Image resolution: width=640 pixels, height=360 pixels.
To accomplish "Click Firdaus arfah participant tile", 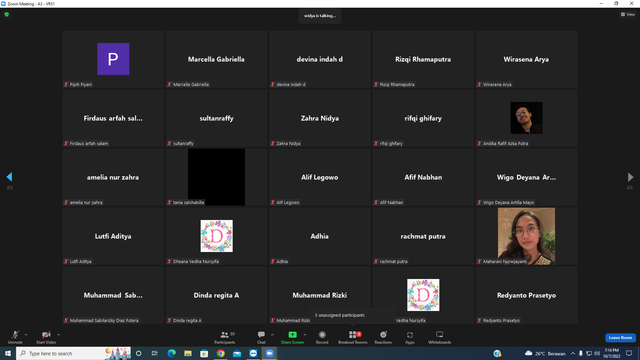I will [x=113, y=118].
